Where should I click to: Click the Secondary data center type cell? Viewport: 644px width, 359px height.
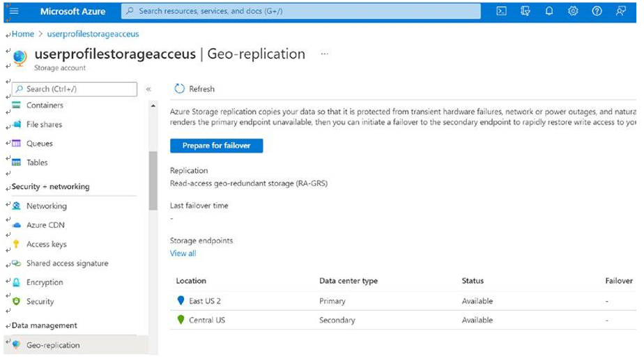pos(337,320)
